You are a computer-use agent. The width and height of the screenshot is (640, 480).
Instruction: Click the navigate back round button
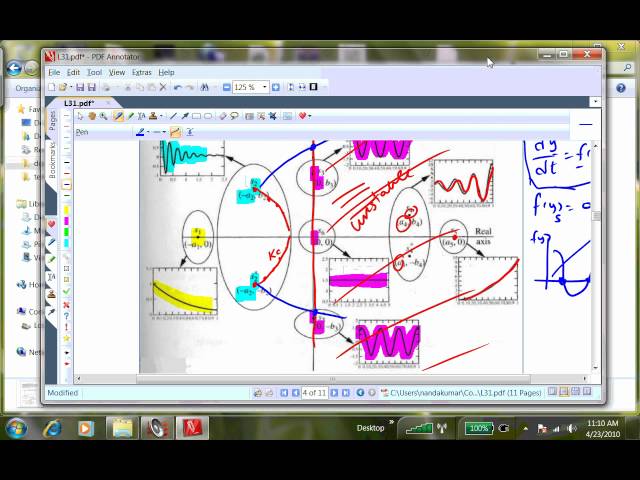click(360, 393)
